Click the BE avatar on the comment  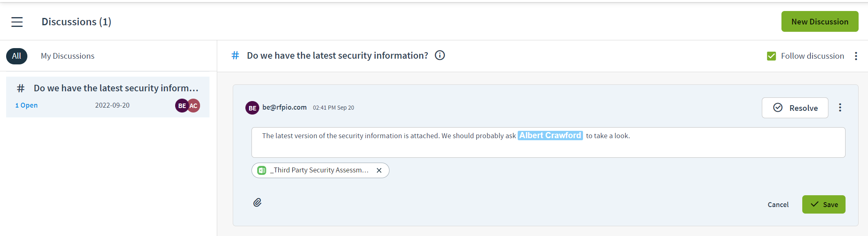(252, 108)
